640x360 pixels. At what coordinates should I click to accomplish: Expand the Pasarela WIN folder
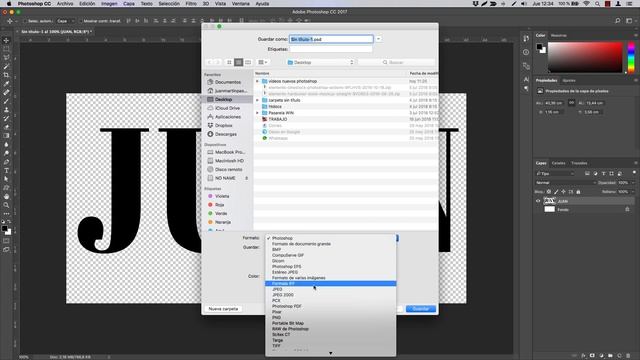[x=257, y=113]
